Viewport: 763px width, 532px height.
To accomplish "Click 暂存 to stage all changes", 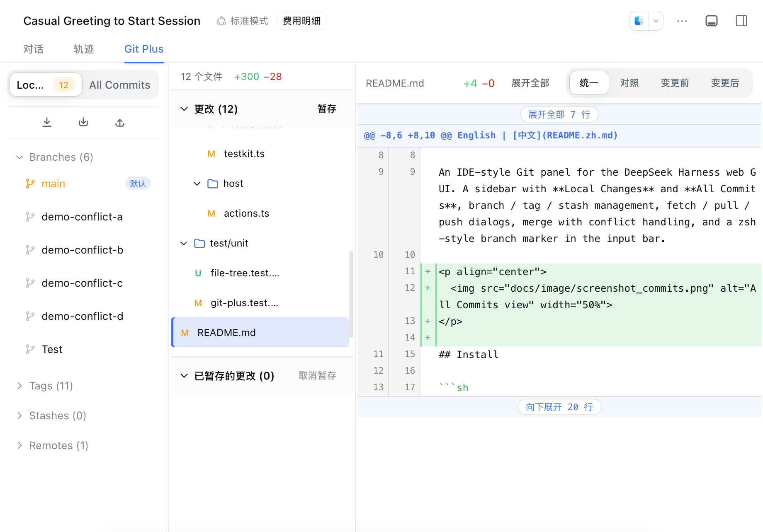I will 327,109.
